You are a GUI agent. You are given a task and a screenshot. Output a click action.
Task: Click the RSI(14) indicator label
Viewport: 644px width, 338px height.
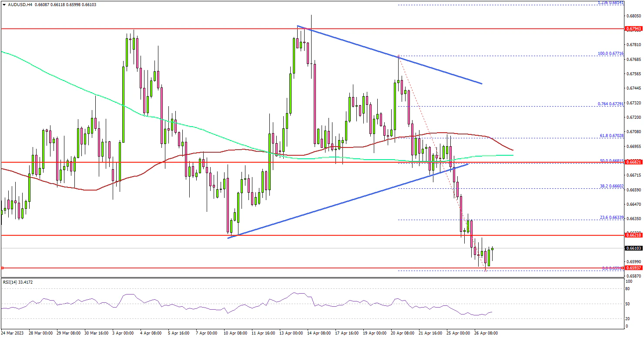point(17,282)
